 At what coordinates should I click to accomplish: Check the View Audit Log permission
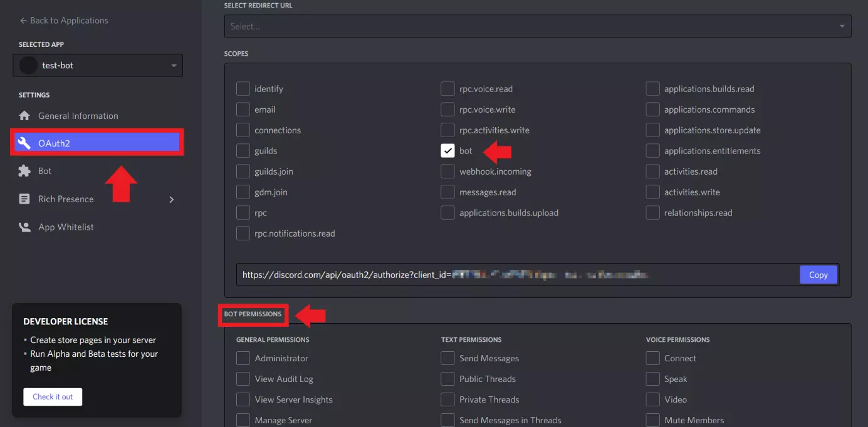point(243,379)
